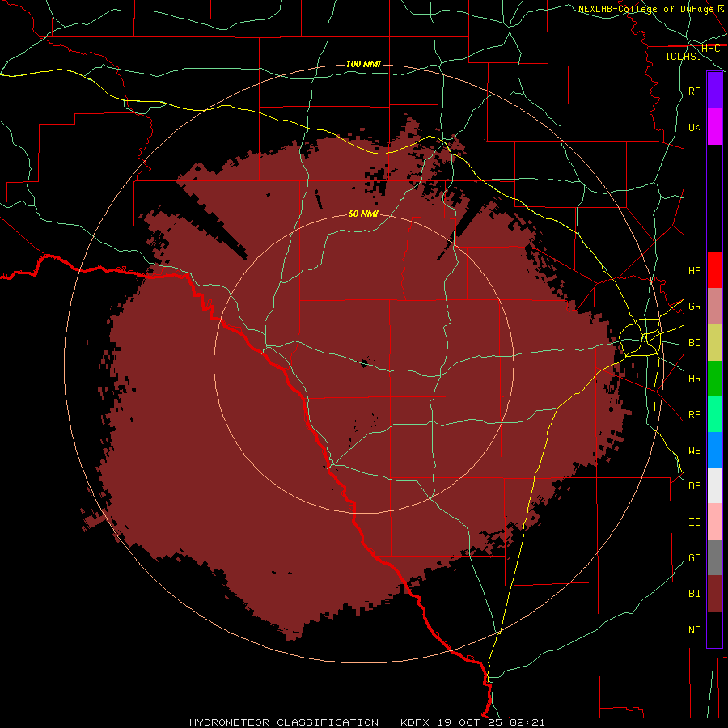Image resolution: width=728 pixels, height=728 pixels.
Task: Click the HR legend label
Action: point(694,379)
